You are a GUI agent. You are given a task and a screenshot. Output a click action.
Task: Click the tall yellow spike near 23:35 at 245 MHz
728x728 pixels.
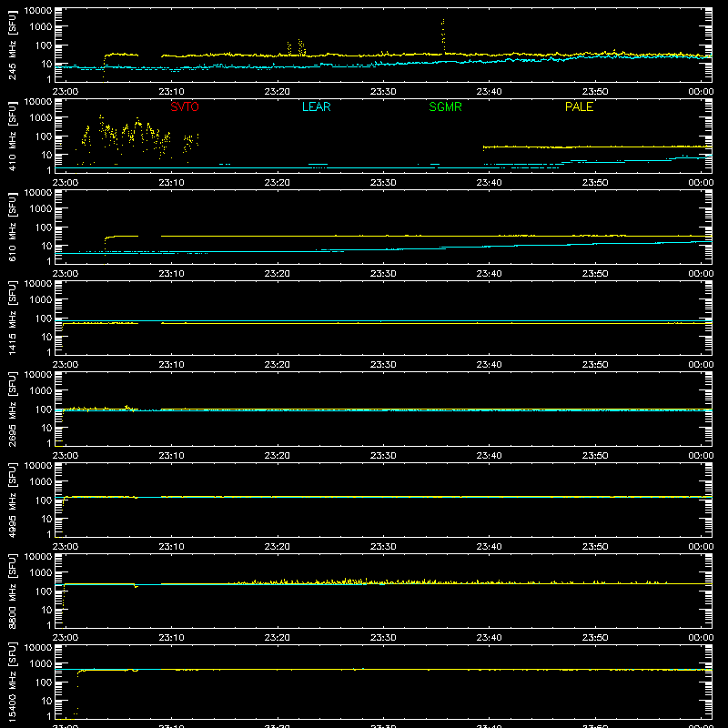point(443,36)
